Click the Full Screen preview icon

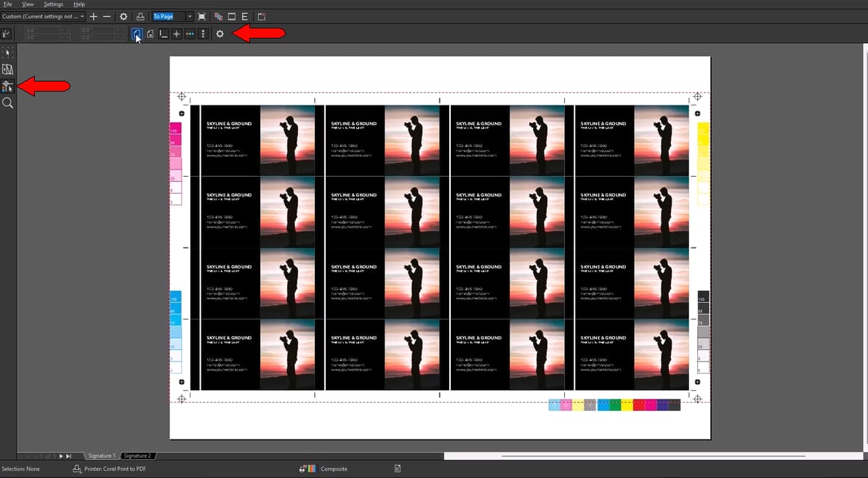click(201, 16)
